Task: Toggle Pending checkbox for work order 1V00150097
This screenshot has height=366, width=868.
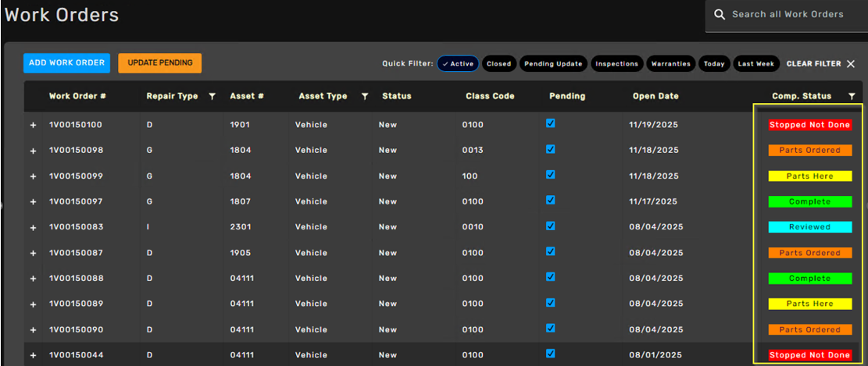Action: 551,201
